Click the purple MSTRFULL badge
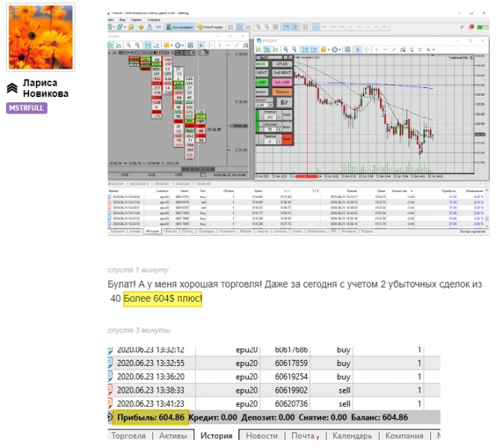This screenshot has height=448, width=496. click(x=27, y=108)
